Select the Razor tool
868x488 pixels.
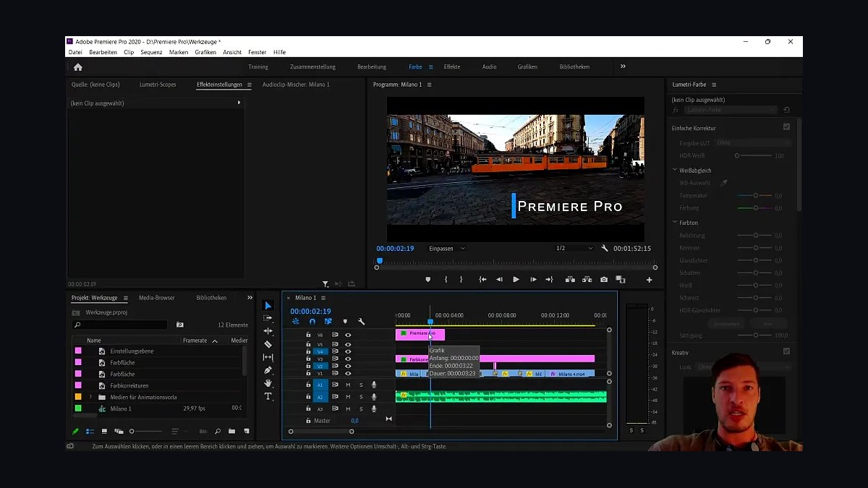click(268, 344)
